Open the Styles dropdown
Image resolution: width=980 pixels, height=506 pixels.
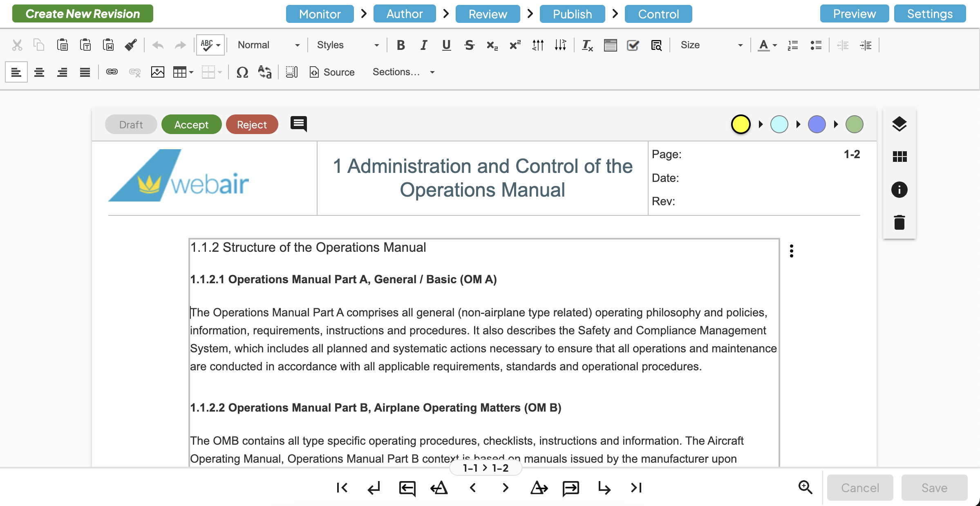pyautogui.click(x=348, y=45)
